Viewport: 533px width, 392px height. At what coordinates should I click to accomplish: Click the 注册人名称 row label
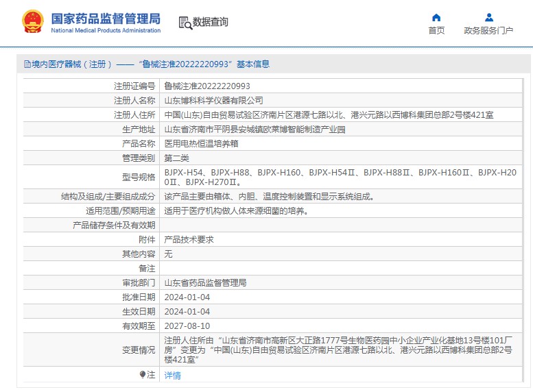tap(134, 101)
